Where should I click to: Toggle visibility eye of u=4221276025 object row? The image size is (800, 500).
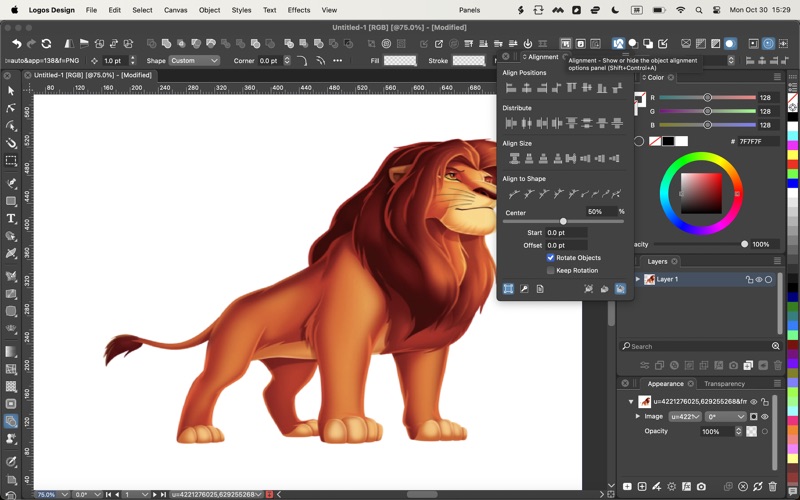[754, 402]
